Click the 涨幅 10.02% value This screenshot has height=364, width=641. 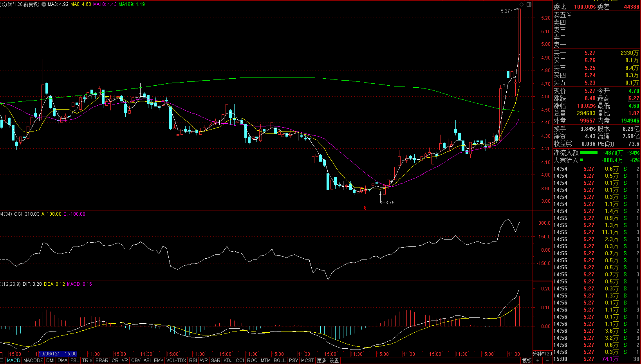point(586,106)
